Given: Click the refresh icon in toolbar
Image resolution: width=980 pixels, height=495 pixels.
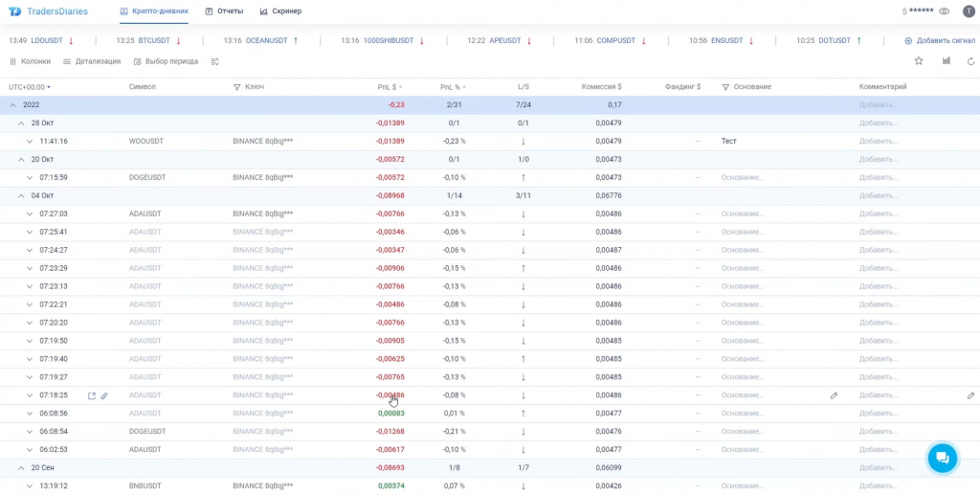Looking at the screenshot, I should (x=971, y=61).
